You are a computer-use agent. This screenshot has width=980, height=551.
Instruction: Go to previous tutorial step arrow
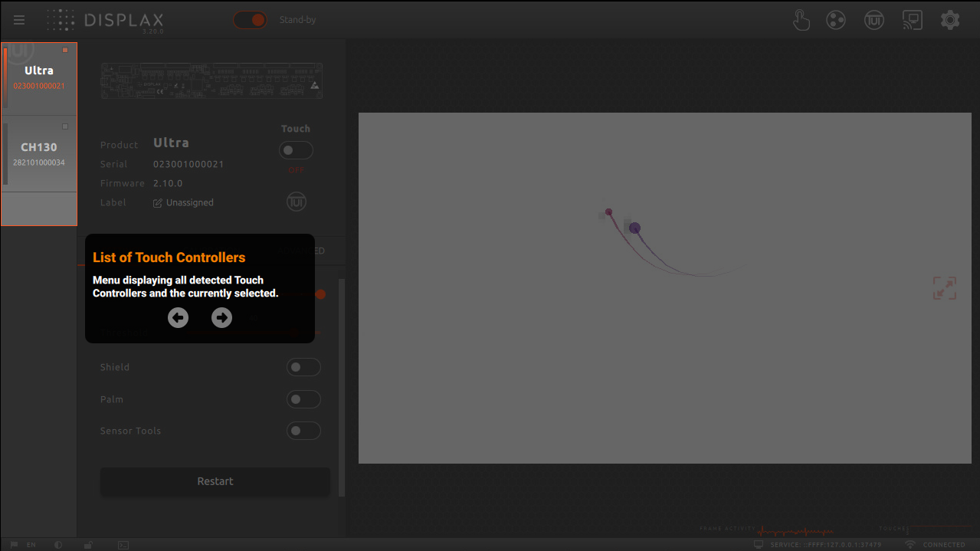179,317
